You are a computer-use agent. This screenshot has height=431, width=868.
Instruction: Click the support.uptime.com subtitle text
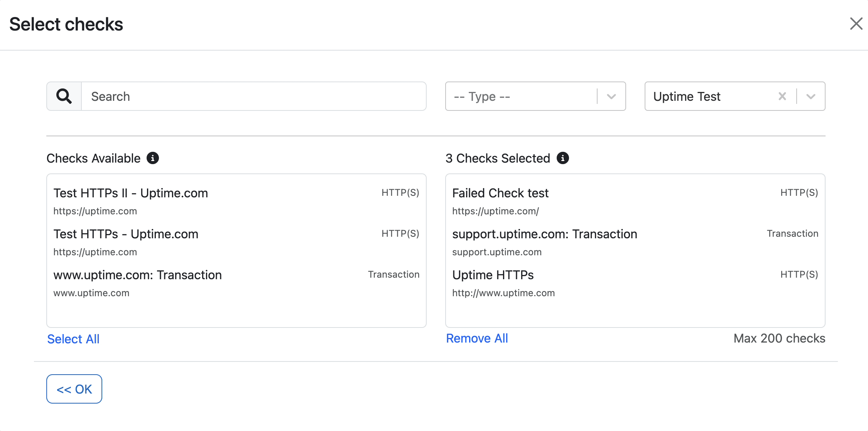[497, 252]
